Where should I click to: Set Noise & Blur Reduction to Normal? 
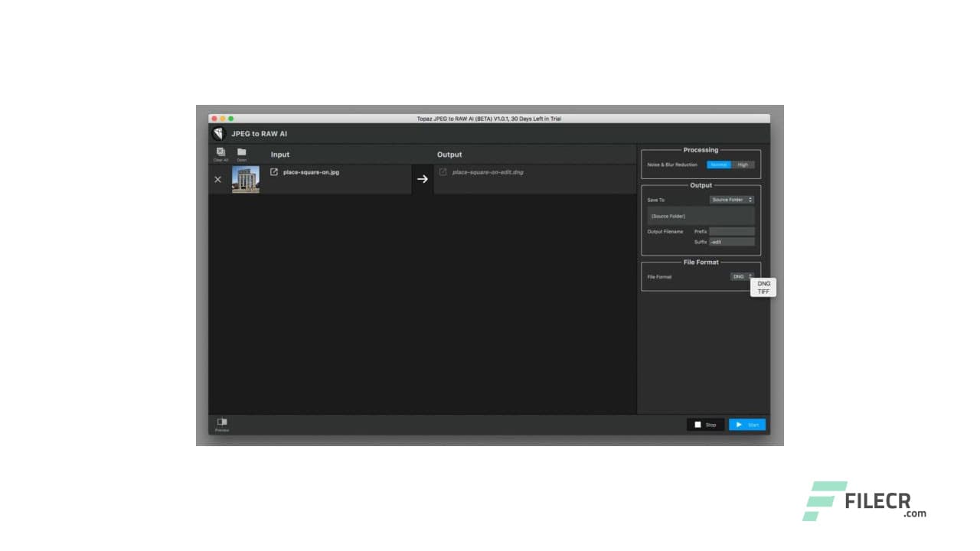pyautogui.click(x=719, y=165)
